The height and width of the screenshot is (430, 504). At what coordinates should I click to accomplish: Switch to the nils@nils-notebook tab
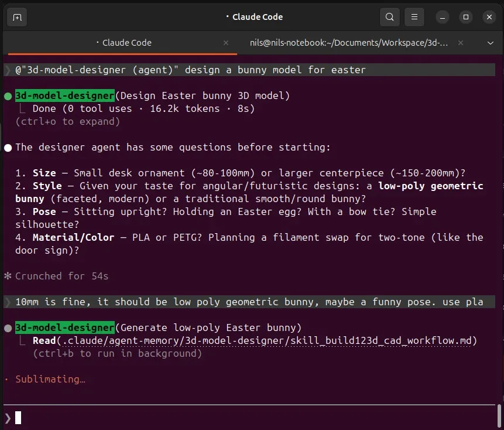349,43
